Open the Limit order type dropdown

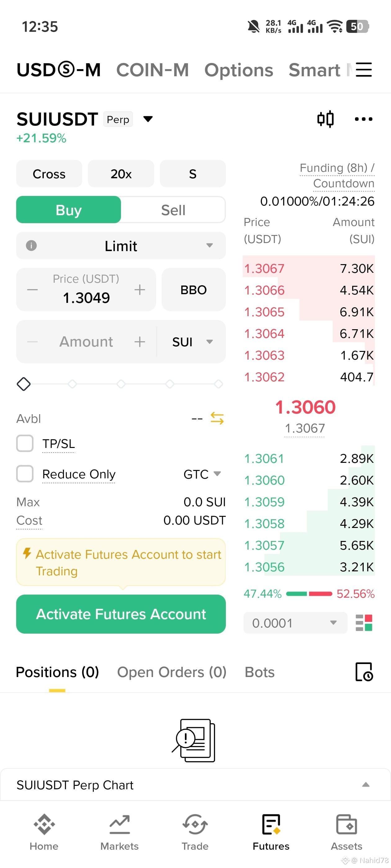click(x=121, y=246)
